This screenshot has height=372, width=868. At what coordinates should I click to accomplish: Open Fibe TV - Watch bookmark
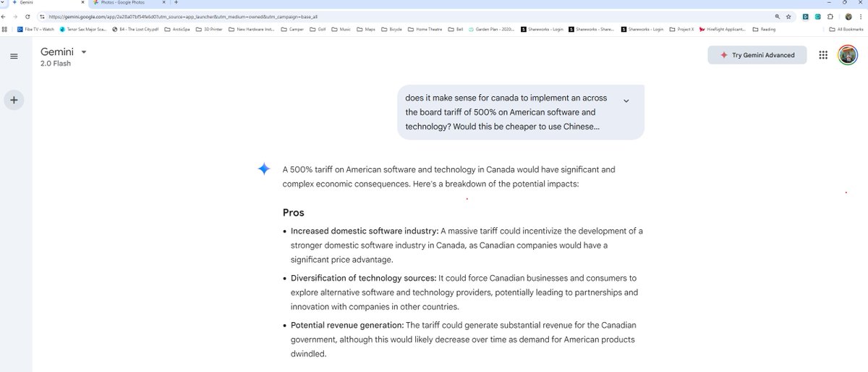[x=36, y=30]
